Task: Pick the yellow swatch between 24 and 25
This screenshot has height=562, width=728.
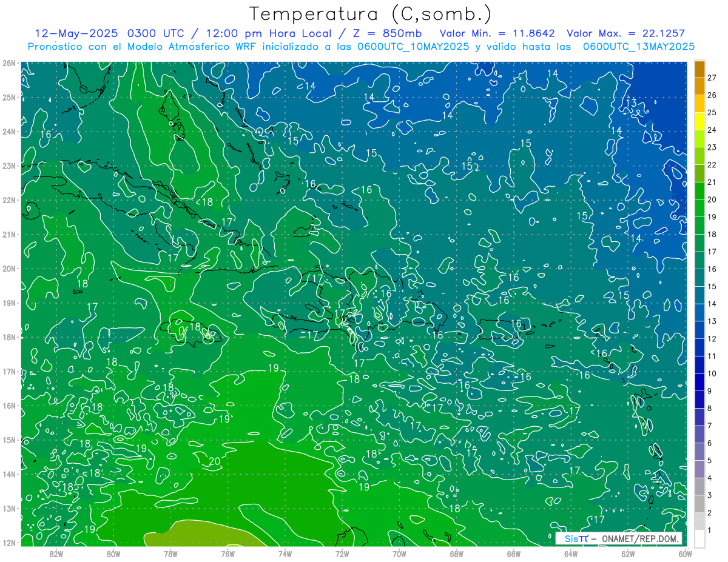Action: click(699, 121)
